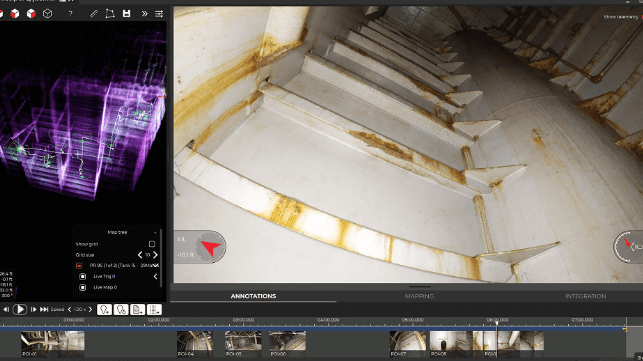Click the document export icon
This screenshot has height=361, width=643.
point(137,309)
